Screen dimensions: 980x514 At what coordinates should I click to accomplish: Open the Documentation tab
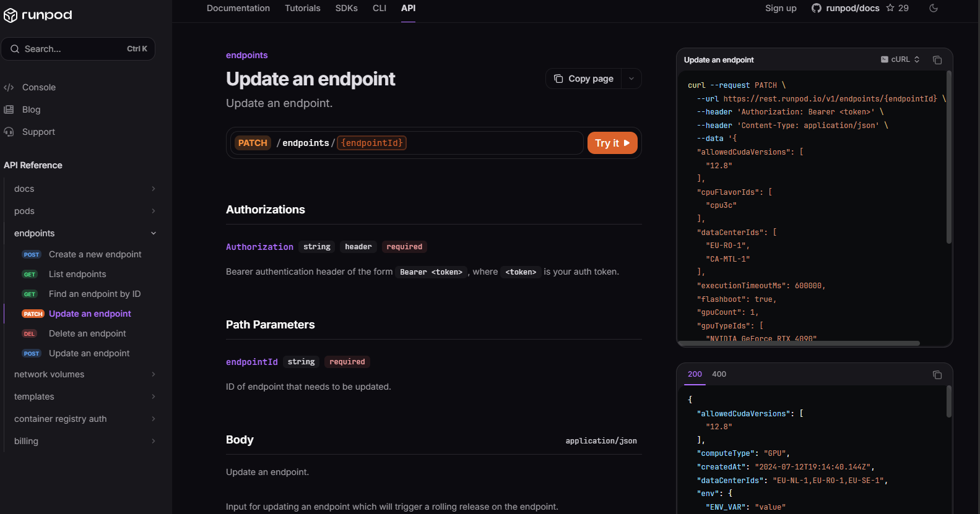[238, 8]
